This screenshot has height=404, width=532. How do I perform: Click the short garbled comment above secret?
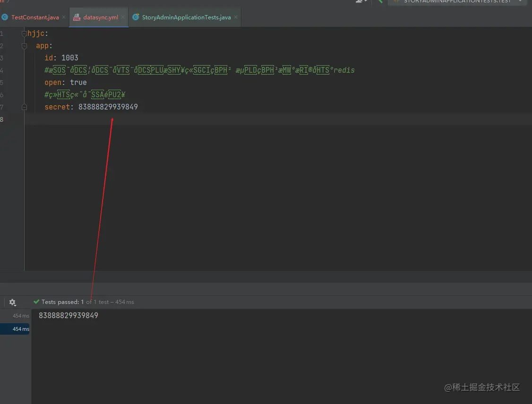[85, 94]
